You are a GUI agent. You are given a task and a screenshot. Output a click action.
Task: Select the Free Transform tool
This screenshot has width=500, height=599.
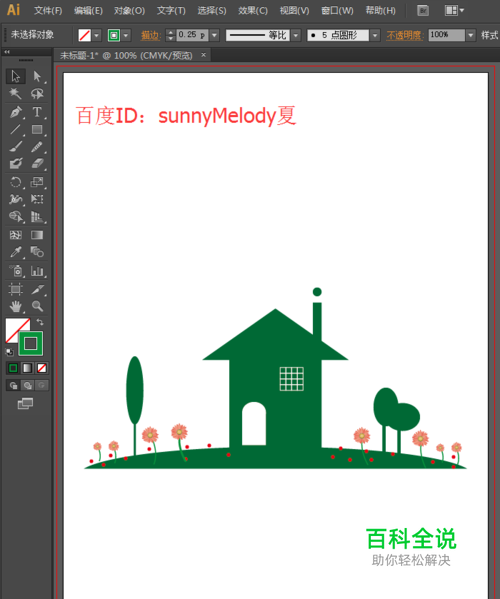(37, 199)
